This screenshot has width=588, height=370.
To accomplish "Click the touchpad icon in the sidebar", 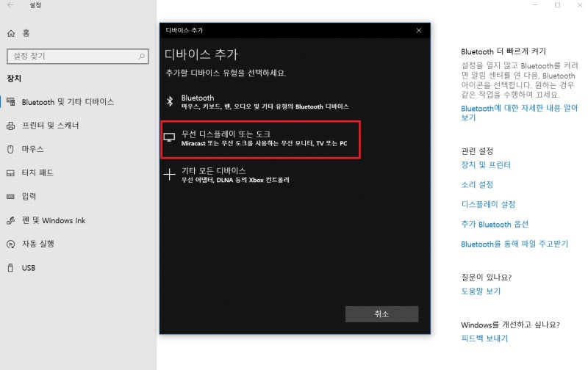I will click(x=10, y=173).
